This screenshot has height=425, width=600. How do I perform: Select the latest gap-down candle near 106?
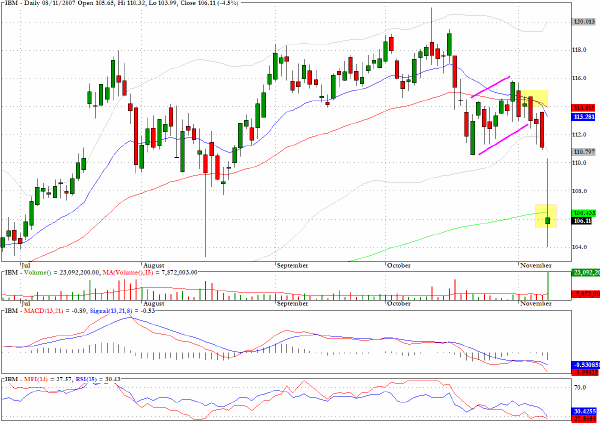(x=548, y=220)
